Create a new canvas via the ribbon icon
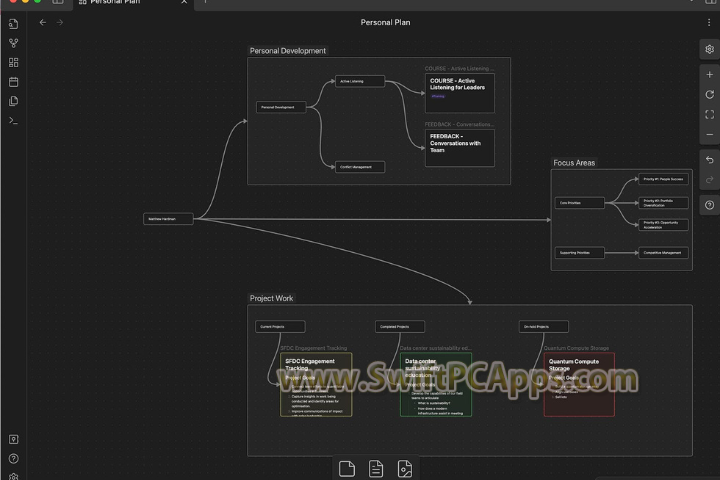 13,62
